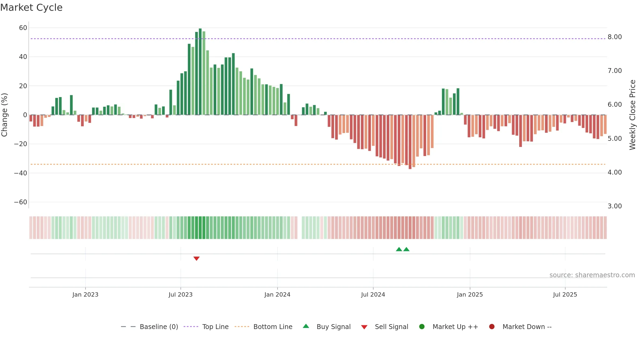644x362 pixels.
Task: Click the purple dotted top line on chart
Action: click(318, 39)
